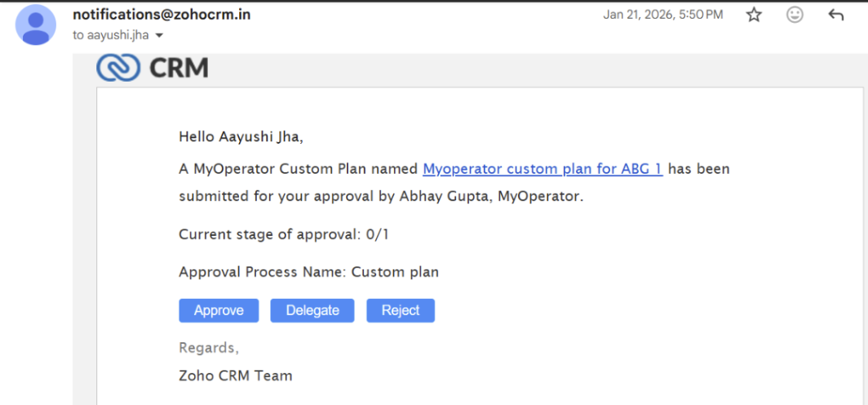The width and height of the screenshot is (868, 405).
Task: Star this email message
Action: tap(754, 15)
